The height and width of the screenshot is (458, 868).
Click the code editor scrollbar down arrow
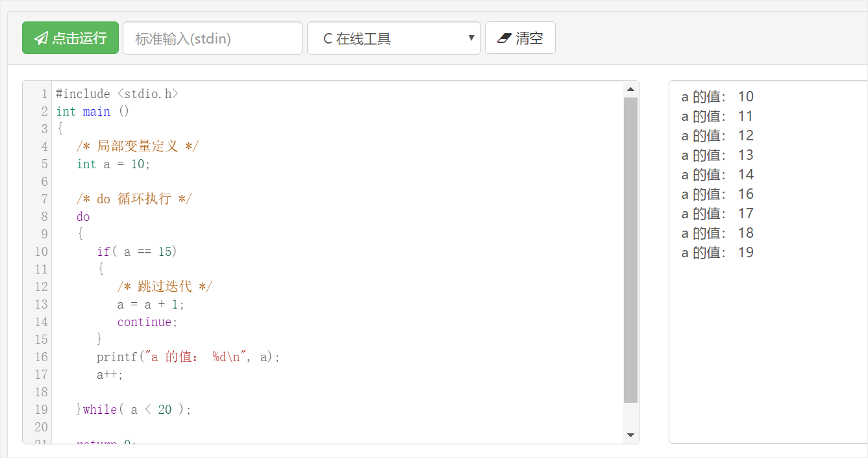630,435
